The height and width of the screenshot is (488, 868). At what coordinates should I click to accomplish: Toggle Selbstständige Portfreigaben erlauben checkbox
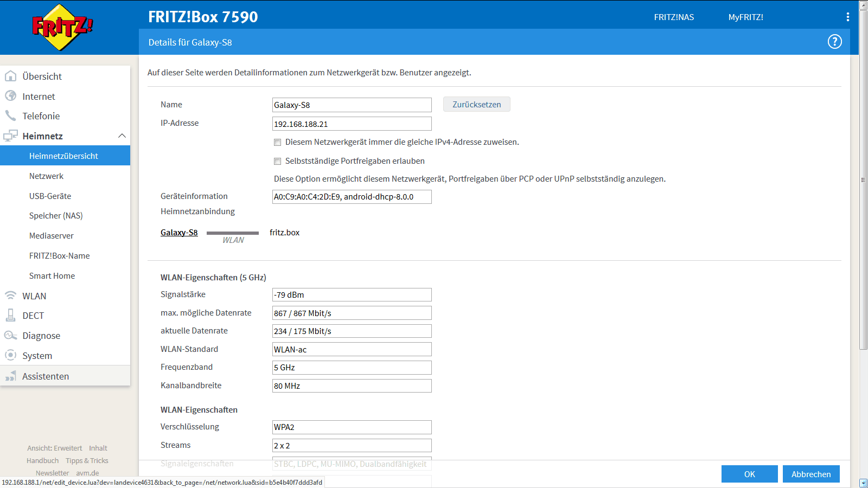[x=277, y=161]
